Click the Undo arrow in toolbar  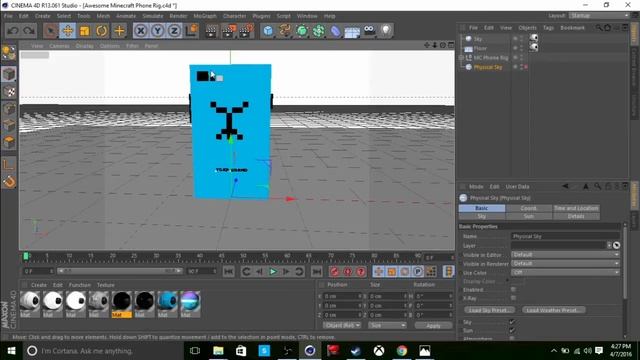13,31
